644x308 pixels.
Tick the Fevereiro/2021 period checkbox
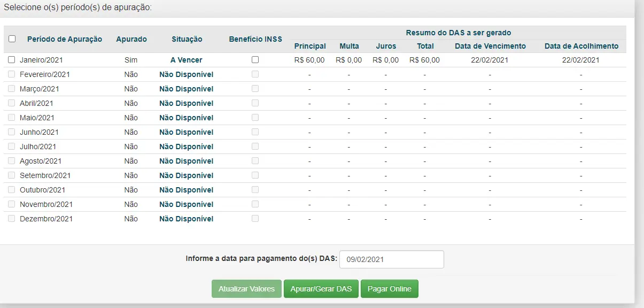point(12,74)
